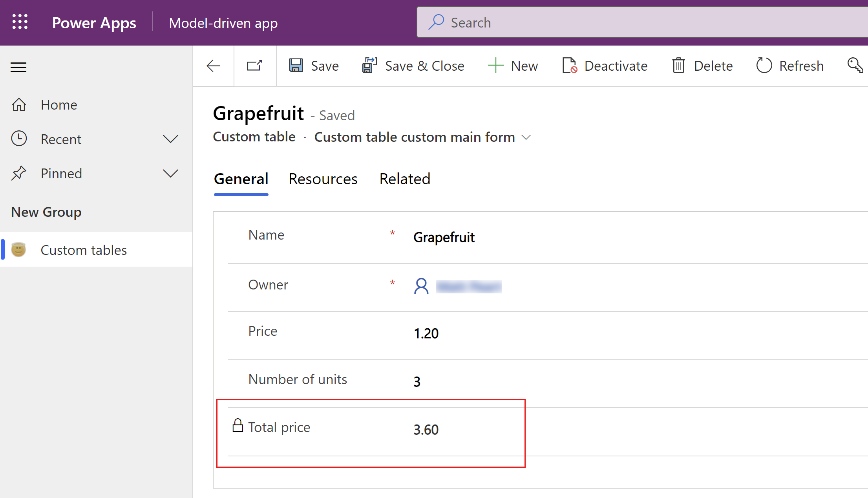This screenshot has width=868, height=498.
Task: Click the Save icon in toolbar
Action: (x=296, y=66)
